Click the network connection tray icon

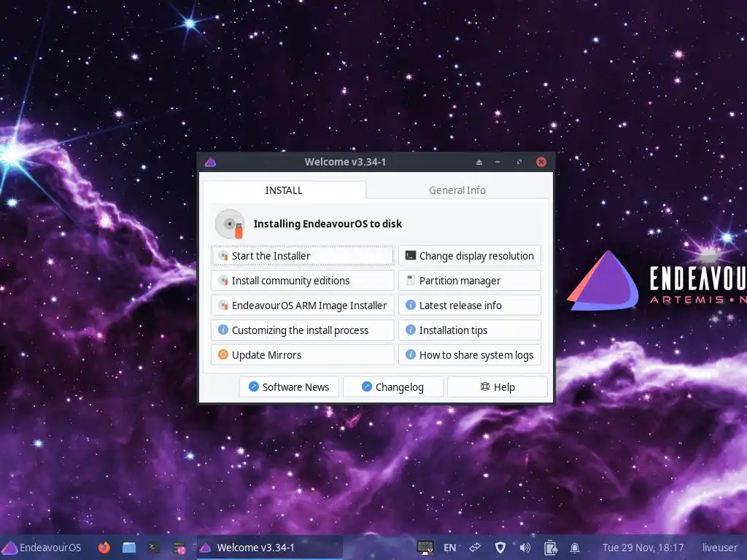[475, 548]
